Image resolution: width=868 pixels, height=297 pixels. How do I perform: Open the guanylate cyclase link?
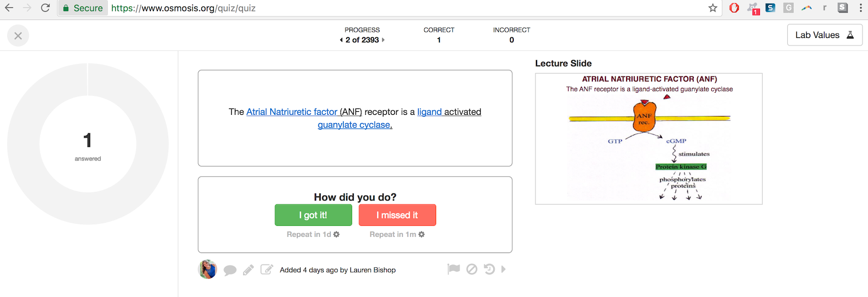click(355, 125)
